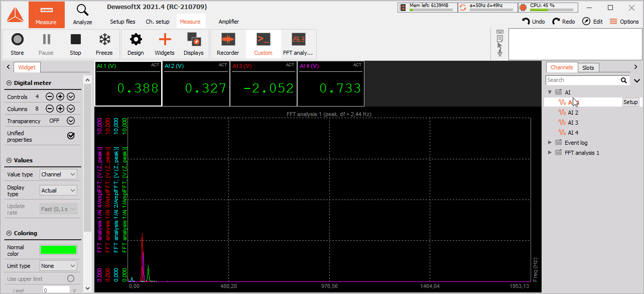644x294 pixels.
Task: Increase Controls count with plus
Action: (60, 96)
